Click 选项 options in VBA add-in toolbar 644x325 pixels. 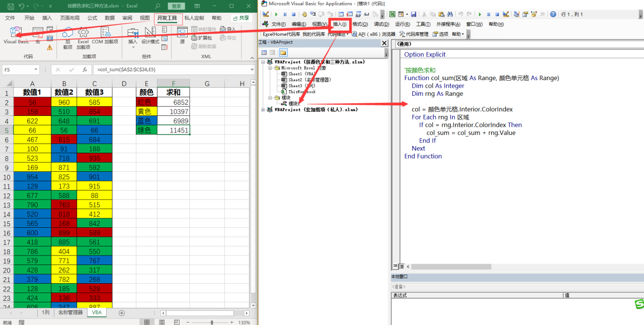tap(440, 34)
